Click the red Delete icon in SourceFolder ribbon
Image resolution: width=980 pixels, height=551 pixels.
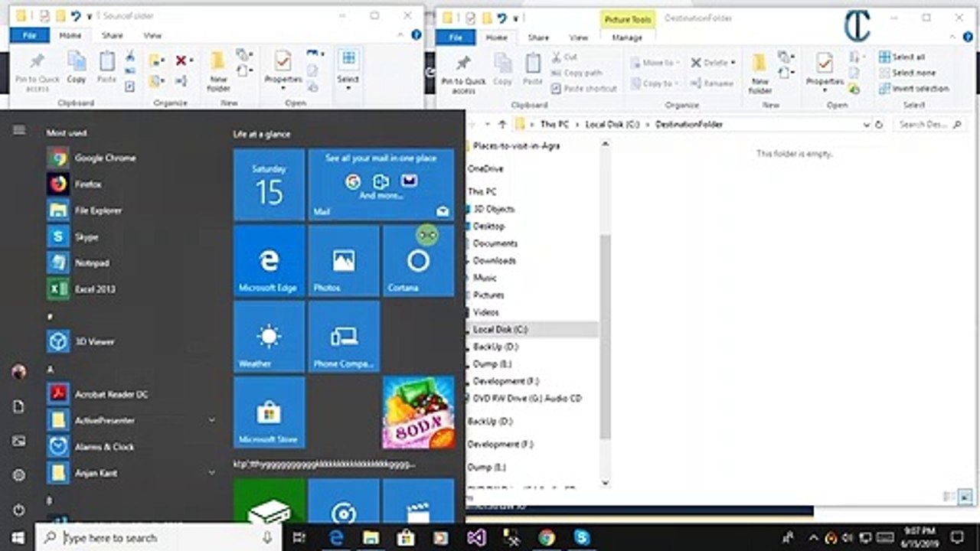click(181, 60)
